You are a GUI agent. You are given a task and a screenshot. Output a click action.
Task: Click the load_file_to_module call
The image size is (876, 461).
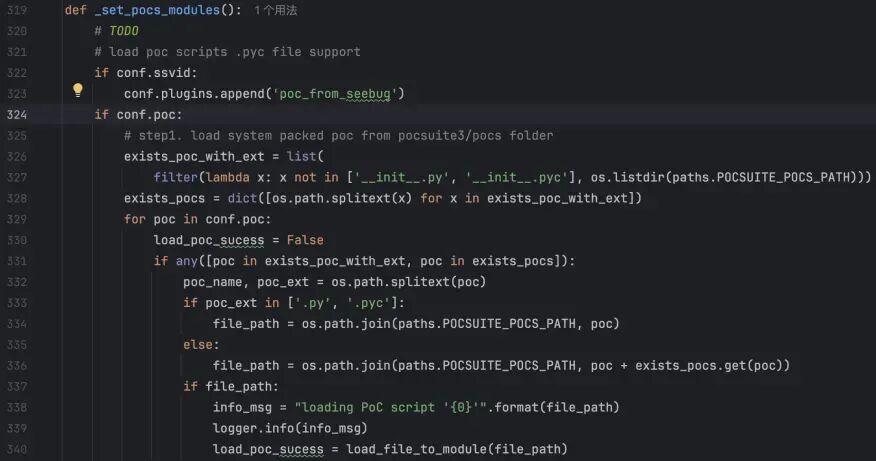456,449
